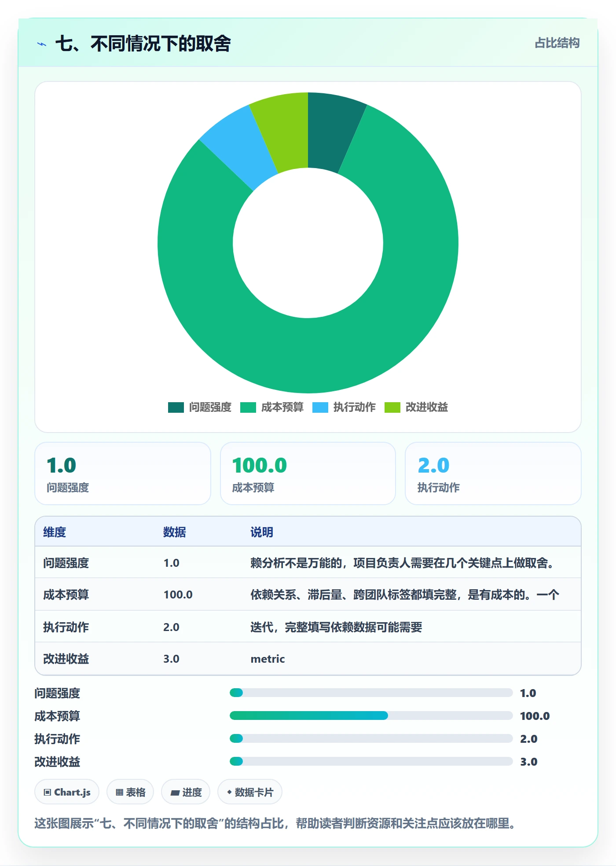616x866 pixels.
Task: Click the lightning icon beside the title
Action: point(42,44)
